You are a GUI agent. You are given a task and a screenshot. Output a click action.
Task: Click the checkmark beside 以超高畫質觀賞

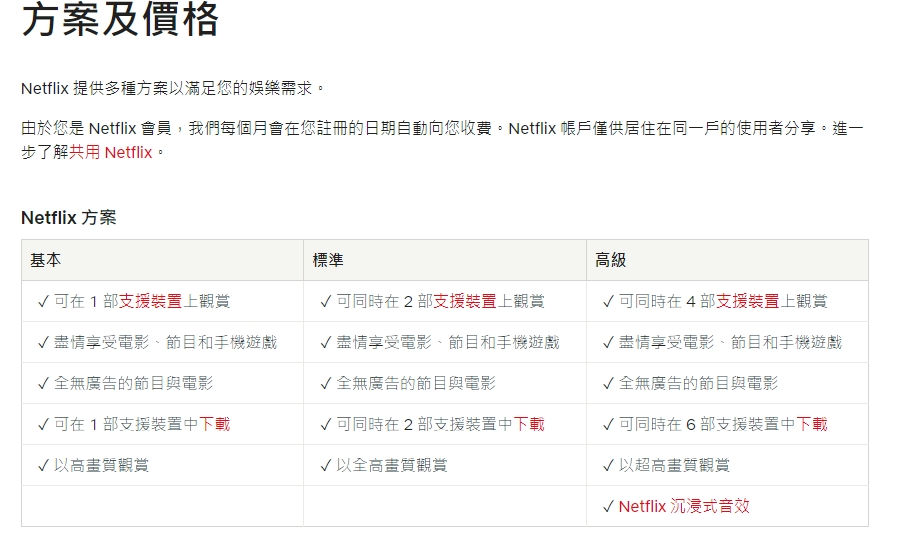click(608, 466)
